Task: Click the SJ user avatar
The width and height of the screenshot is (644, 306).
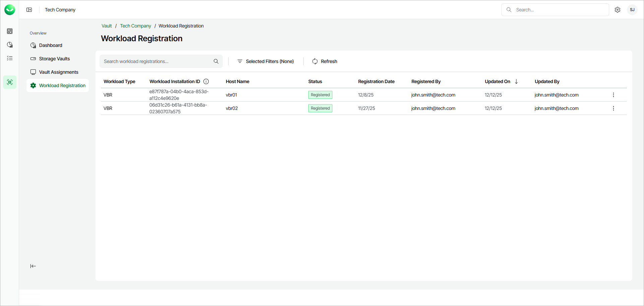Action: point(632,10)
